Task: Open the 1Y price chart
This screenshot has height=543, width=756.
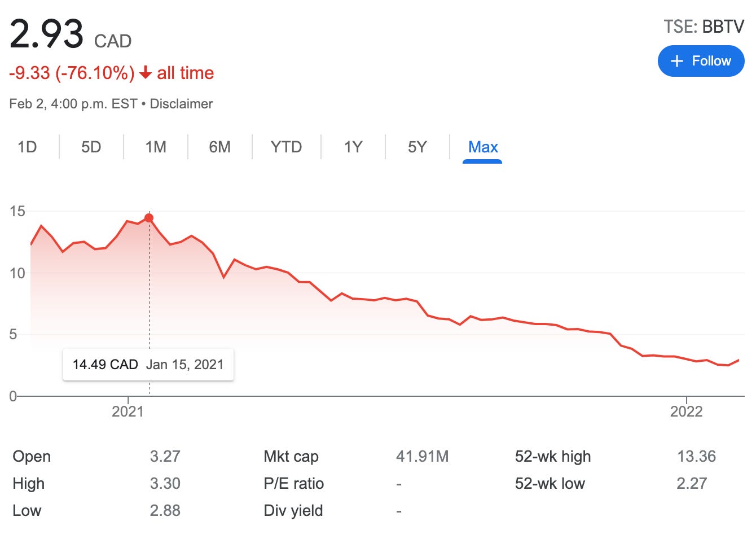Action: coord(352,147)
